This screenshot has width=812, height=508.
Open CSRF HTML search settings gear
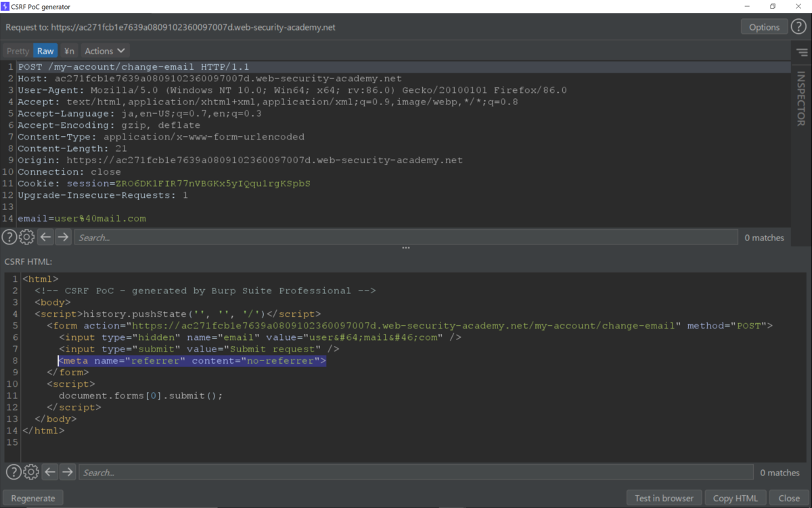(x=31, y=472)
